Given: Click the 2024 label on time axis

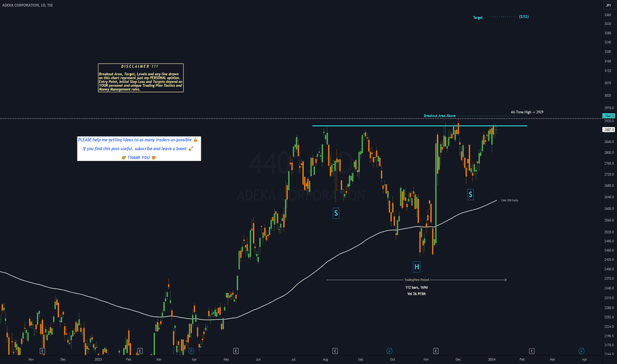Looking at the screenshot, I should pos(491,359).
